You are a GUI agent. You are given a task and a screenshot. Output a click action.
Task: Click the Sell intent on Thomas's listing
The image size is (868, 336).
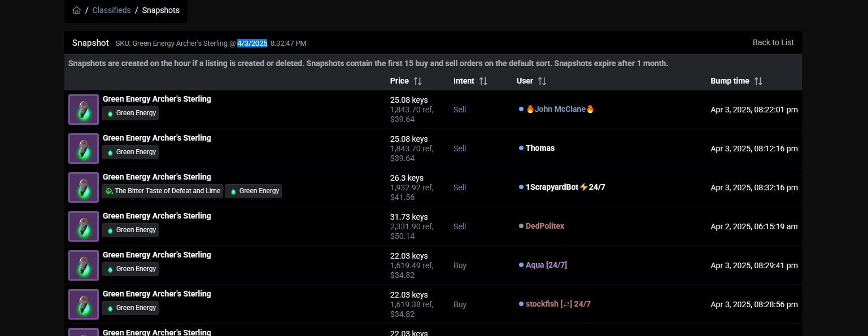[460, 149]
